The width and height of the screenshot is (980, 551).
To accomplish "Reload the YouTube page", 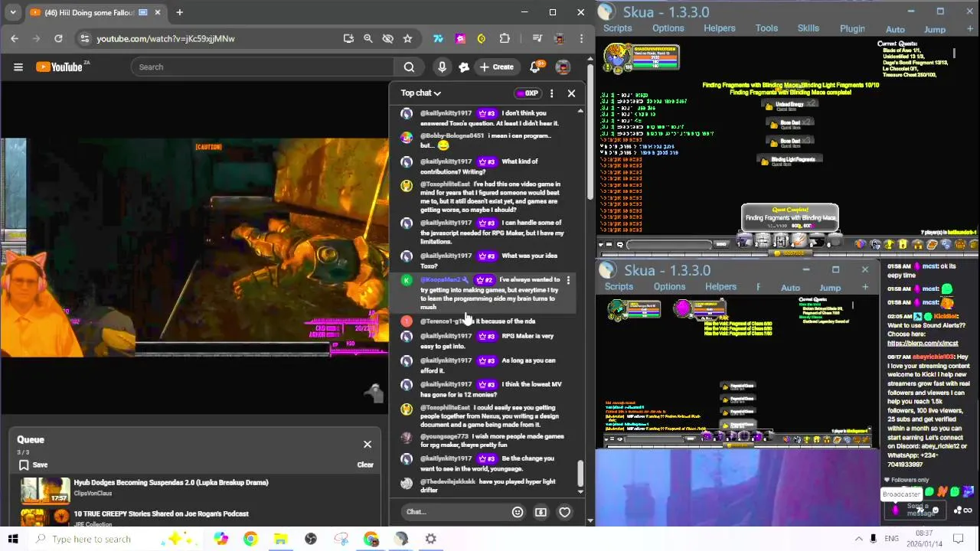I will click(58, 38).
